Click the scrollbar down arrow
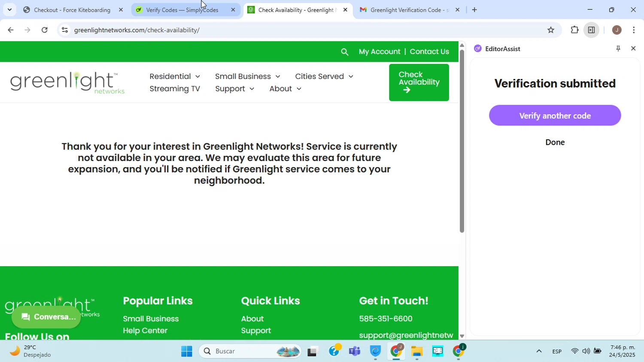 (x=462, y=336)
